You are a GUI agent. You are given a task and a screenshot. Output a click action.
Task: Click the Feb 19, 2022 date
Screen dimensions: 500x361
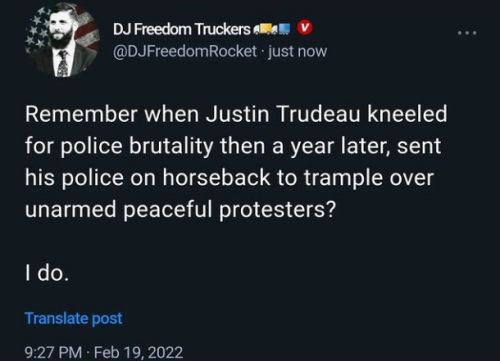click(x=138, y=352)
